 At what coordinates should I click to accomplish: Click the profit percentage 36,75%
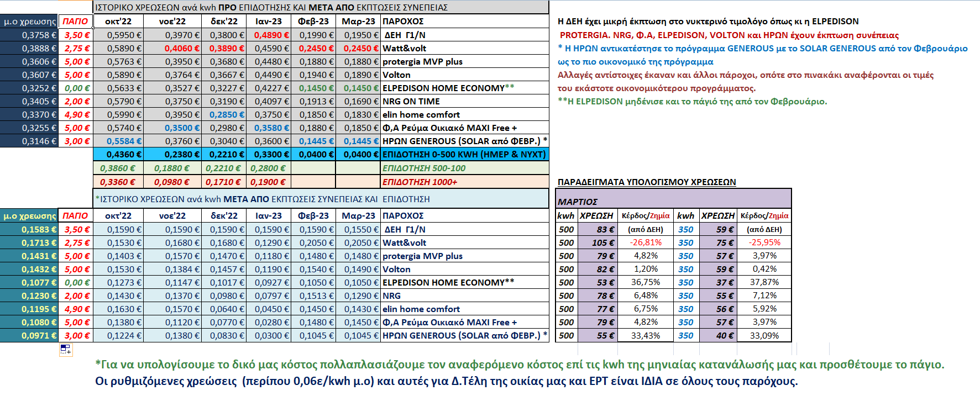(646, 282)
